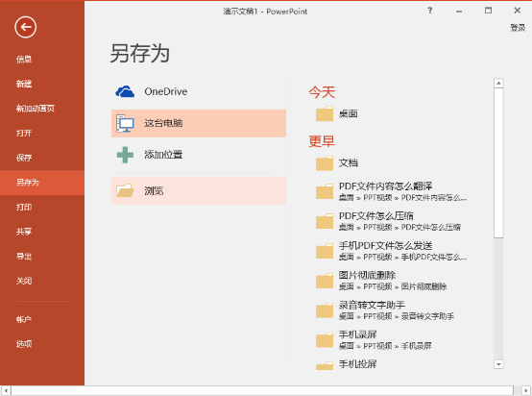
Task: Click folder icon beside PDF文件怎么压缩
Action: (x=325, y=221)
